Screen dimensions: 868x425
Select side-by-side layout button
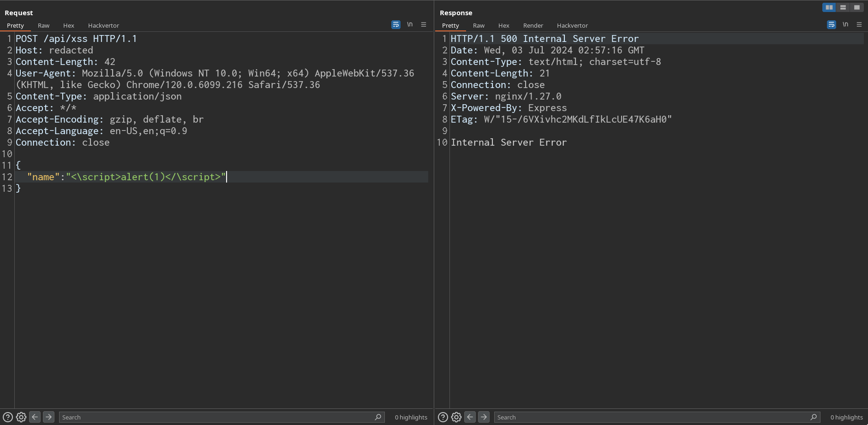point(829,7)
